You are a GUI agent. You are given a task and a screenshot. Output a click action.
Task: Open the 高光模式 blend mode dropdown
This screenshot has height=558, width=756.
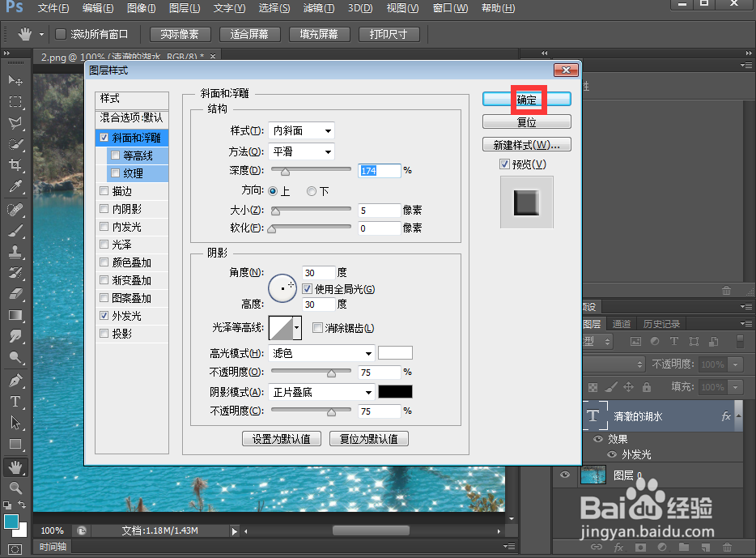(x=321, y=353)
